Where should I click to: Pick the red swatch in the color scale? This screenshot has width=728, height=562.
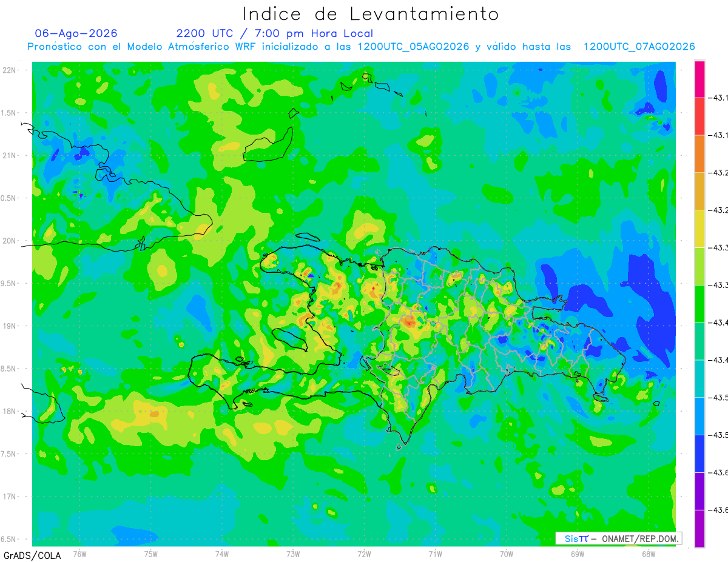699,116
